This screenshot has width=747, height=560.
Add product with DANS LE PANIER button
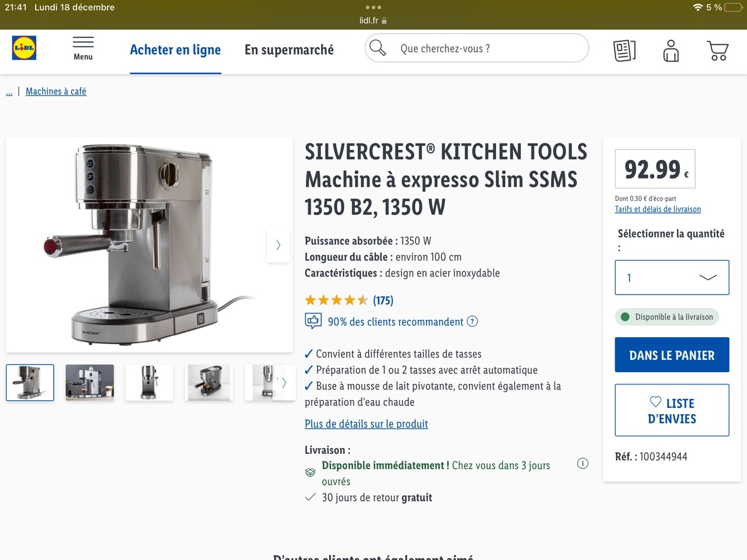click(x=672, y=355)
